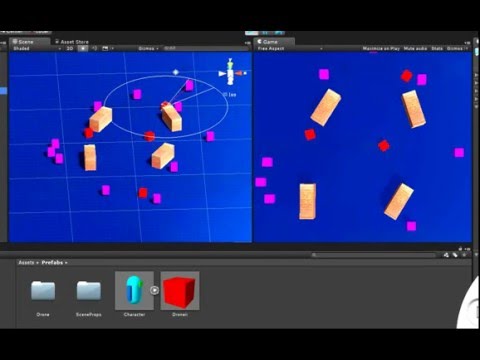Click the Character name label
480x360 pixels.
134,315
